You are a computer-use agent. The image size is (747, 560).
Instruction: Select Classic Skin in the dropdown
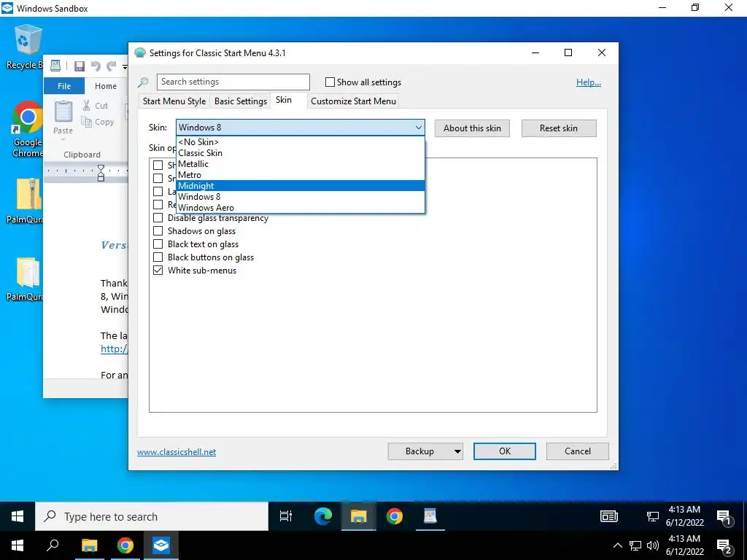(x=300, y=153)
